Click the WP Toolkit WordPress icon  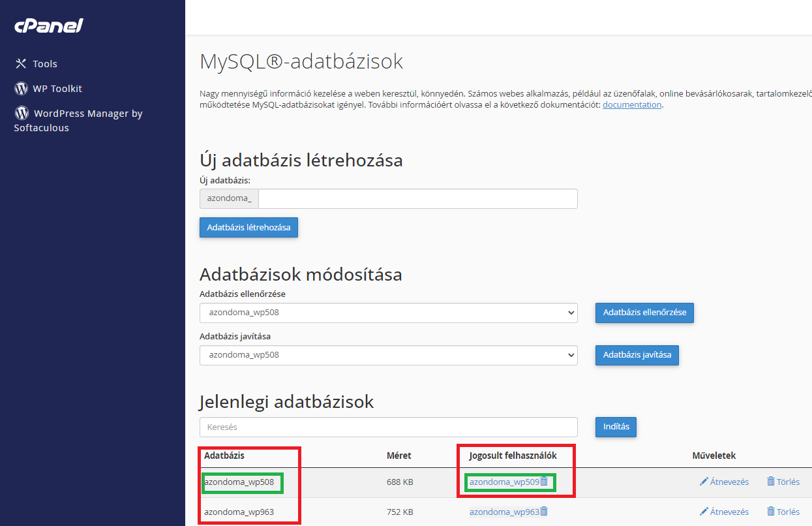click(x=21, y=88)
